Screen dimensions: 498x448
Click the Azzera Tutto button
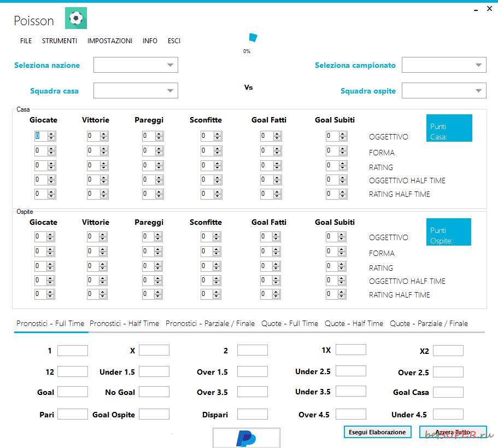(x=453, y=432)
